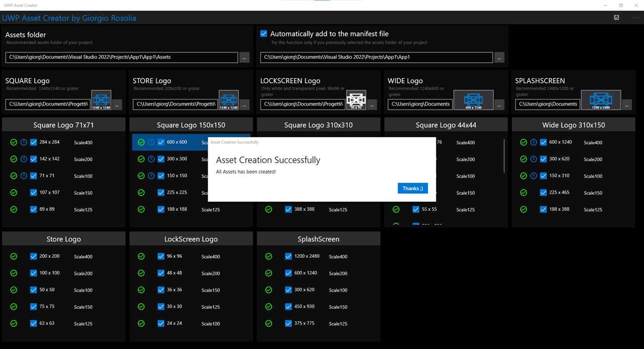Toggle the 600 x 600 checkbox
Viewport: 644px width, 349px height.
pyautogui.click(x=161, y=142)
